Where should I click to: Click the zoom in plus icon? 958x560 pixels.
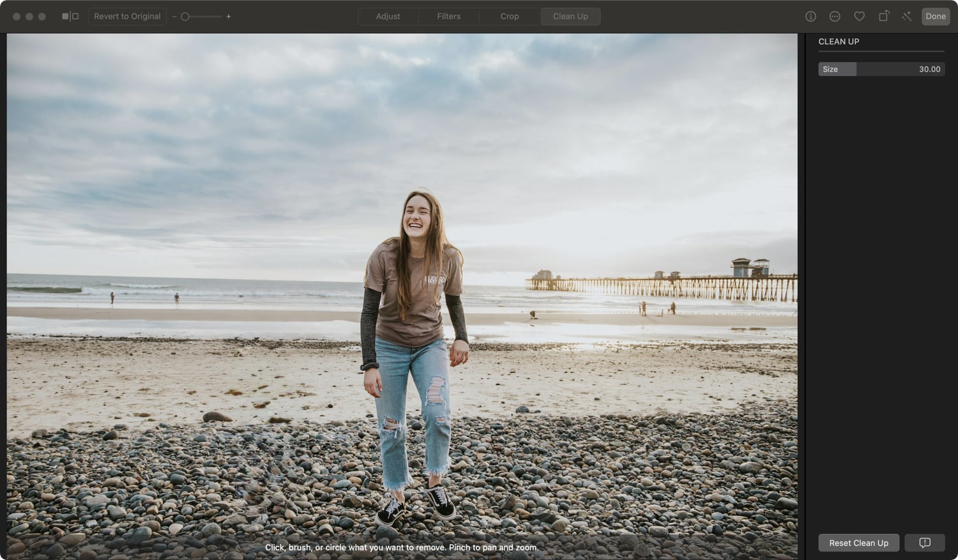coord(229,17)
